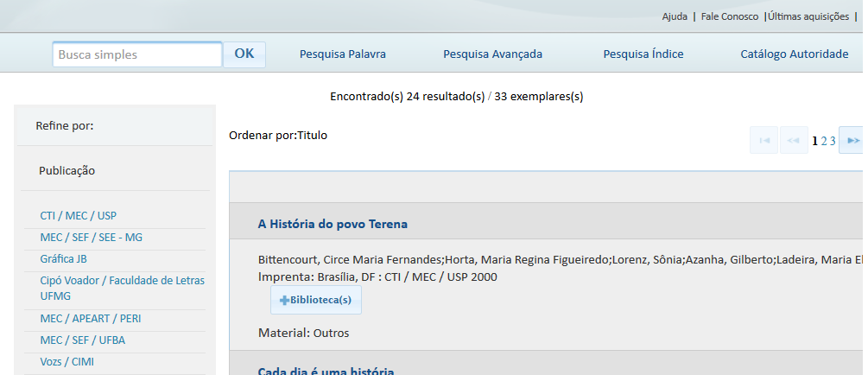Open the Pesquisa Avançada tab
This screenshot has height=375, width=868.
point(492,54)
